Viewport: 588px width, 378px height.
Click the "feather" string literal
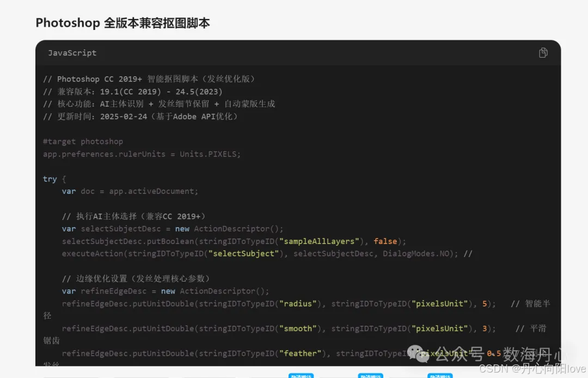[x=300, y=353]
